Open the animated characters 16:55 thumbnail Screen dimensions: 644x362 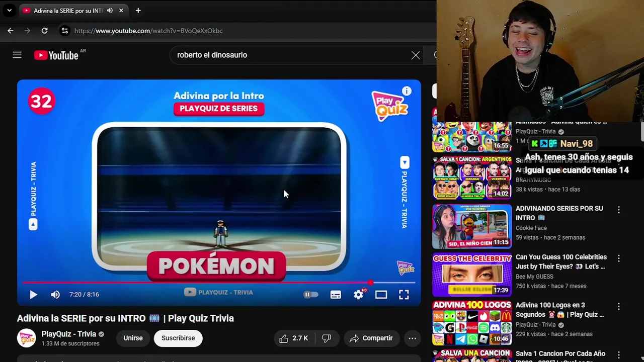pyautogui.click(x=472, y=137)
